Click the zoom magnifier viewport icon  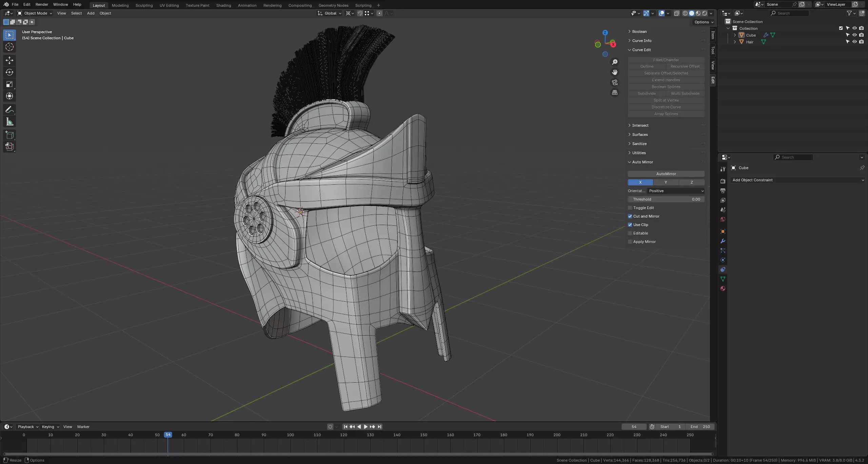[x=614, y=62]
